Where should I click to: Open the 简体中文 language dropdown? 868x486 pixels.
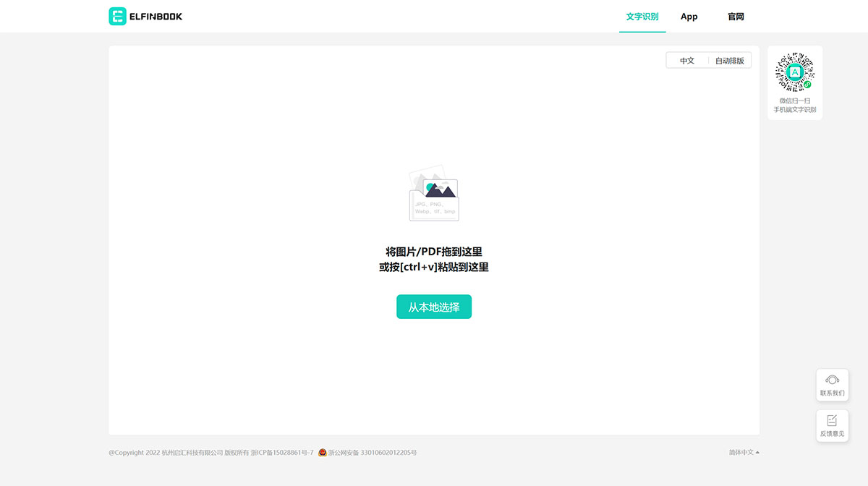point(739,451)
